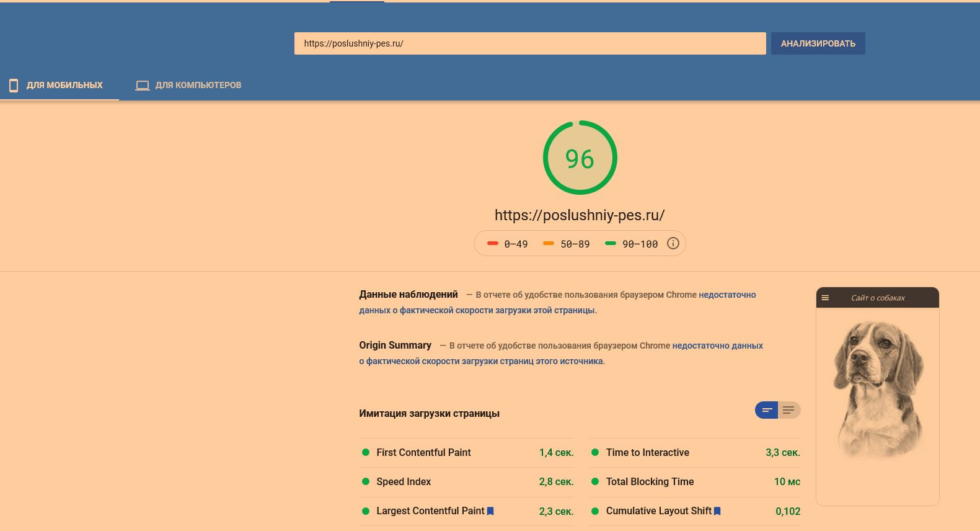Click the mobile phone tab icon
This screenshot has width=980, height=531.
pyautogui.click(x=14, y=86)
